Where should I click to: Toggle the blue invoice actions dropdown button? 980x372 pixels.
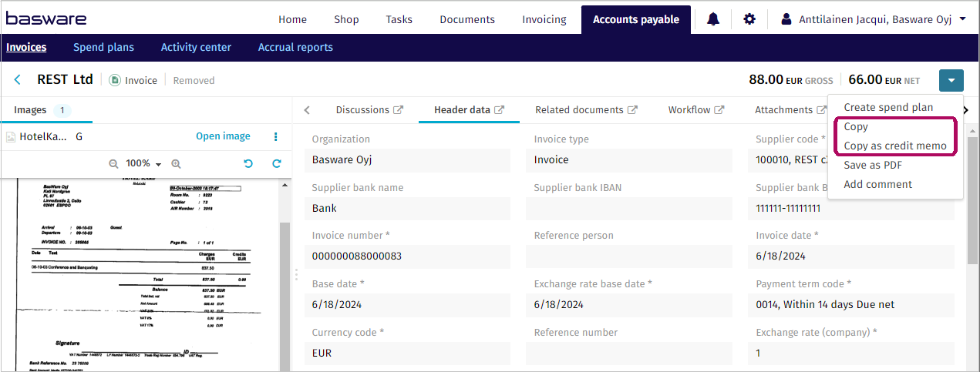951,80
